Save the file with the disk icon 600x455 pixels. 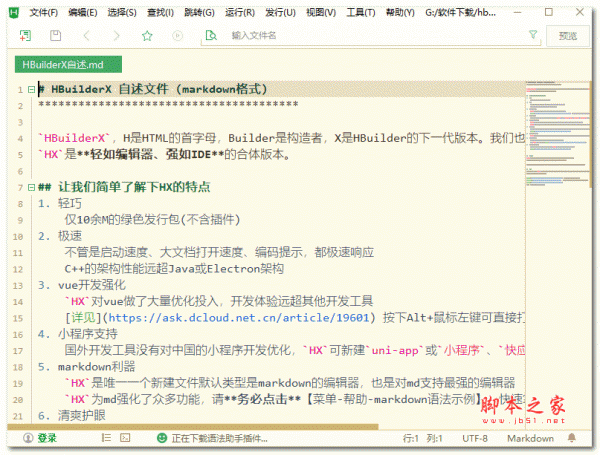click(x=55, y=36)
